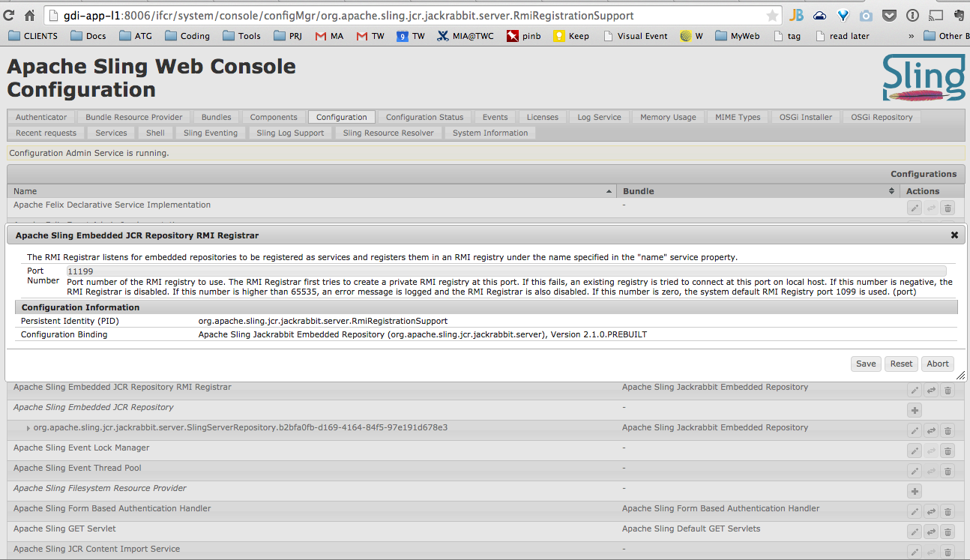Screen dimensions: 970x560
Task: Reset the RMI Registrar configuration form
Action: (x=901, y=364)
